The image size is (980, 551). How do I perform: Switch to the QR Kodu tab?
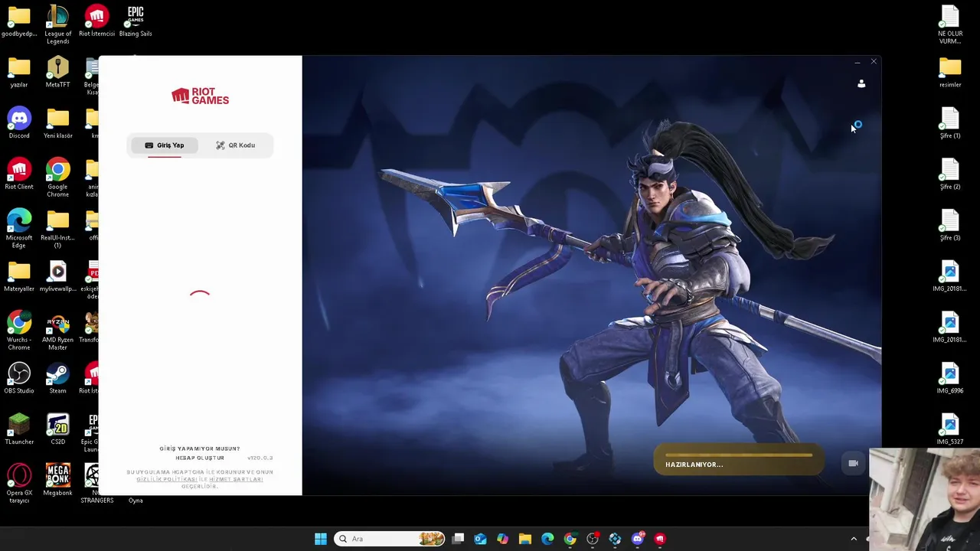click(x=235, y=145)
